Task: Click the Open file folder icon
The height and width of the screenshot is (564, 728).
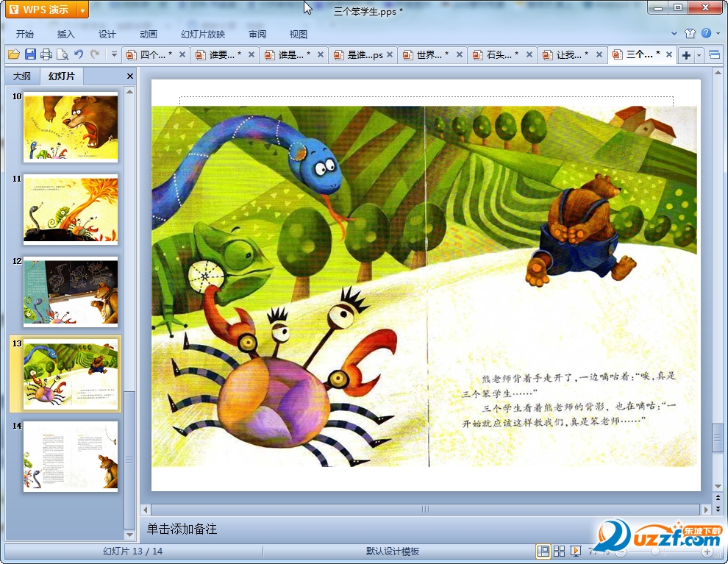Action: (14, 54)
